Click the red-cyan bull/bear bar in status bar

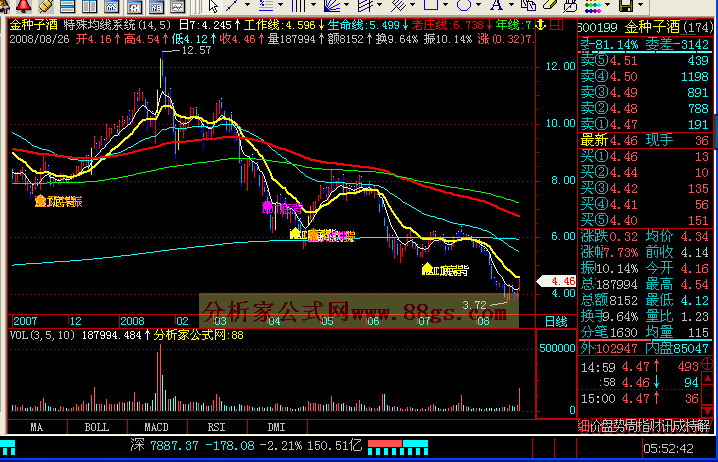point(398,447)
